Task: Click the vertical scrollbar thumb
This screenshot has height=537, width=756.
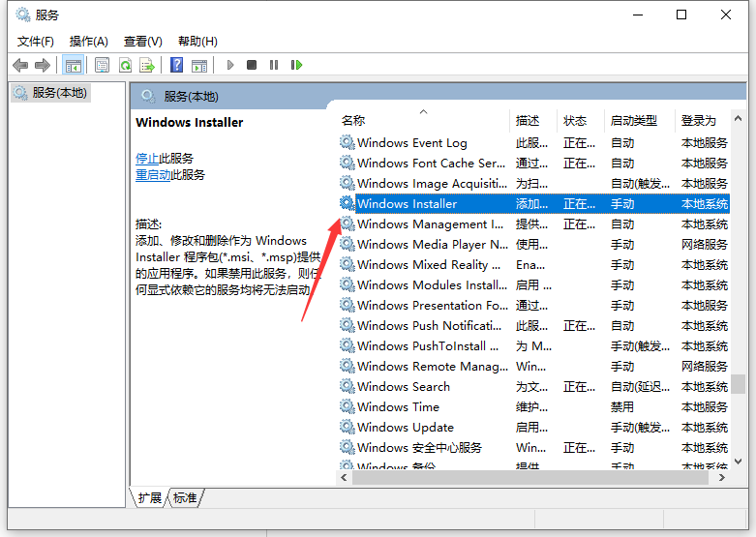Action: [738, 384]
